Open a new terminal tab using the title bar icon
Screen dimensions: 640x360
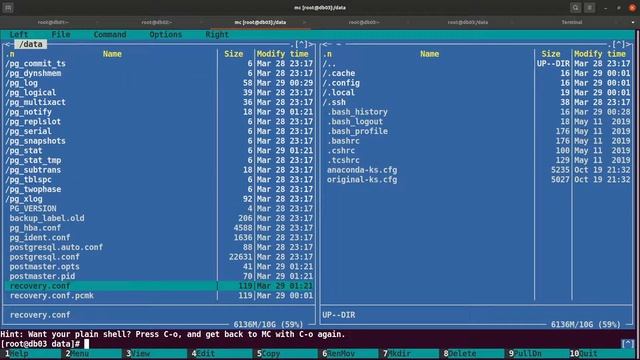pos(8,7)
